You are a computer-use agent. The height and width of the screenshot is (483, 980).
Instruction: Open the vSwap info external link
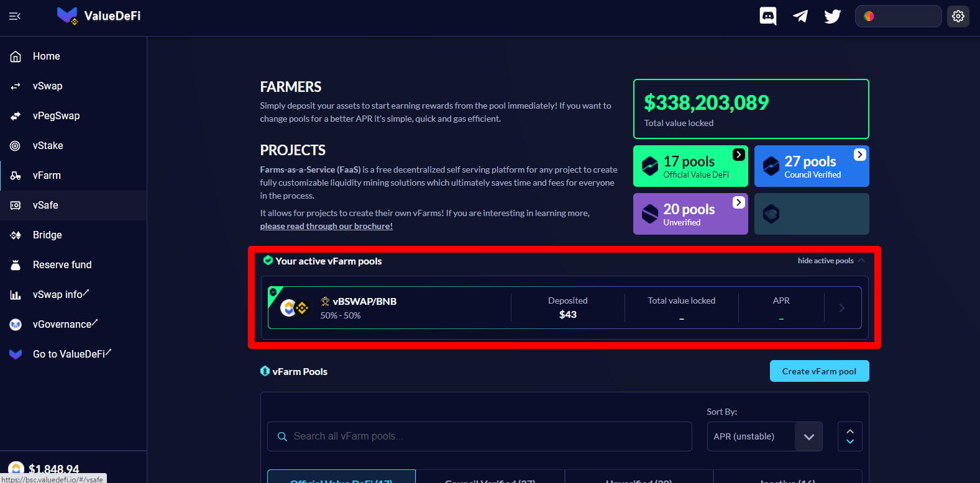click(x=73, y=295)
